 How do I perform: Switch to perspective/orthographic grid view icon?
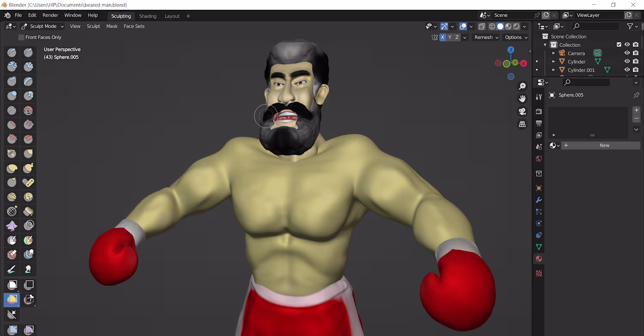point(522,124)
